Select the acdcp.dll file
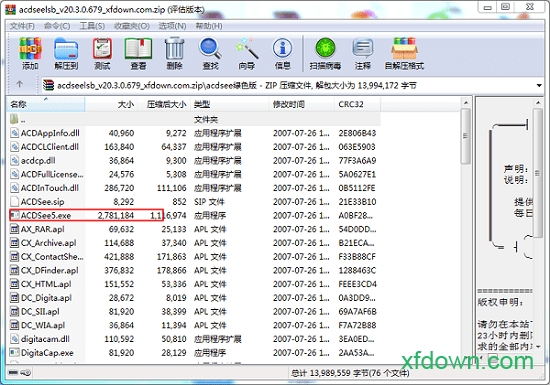Image resolution: width=550 pixels, height=385 pixels. [38, 160]
